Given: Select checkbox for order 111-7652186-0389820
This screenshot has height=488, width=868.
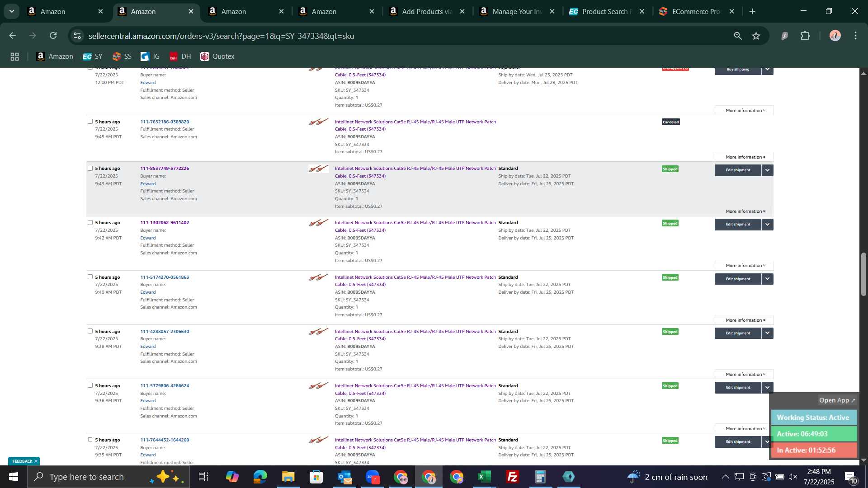Looking at the screenshot, I should [90, 122].
